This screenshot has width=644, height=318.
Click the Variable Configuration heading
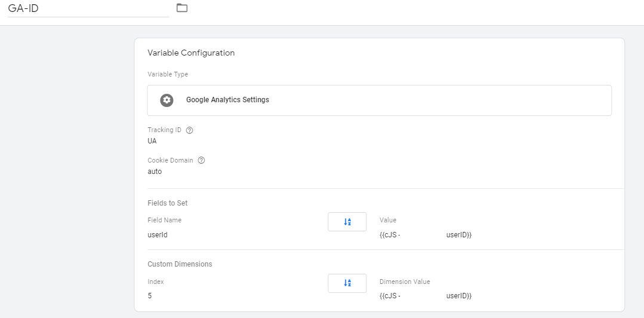click(x=191, y=53)
